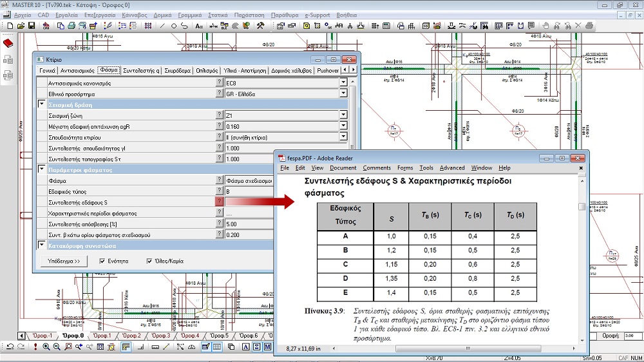Screen dimensions: 644x362
Task: Click the red exclamation mark icon
Action: pos(35,347)
